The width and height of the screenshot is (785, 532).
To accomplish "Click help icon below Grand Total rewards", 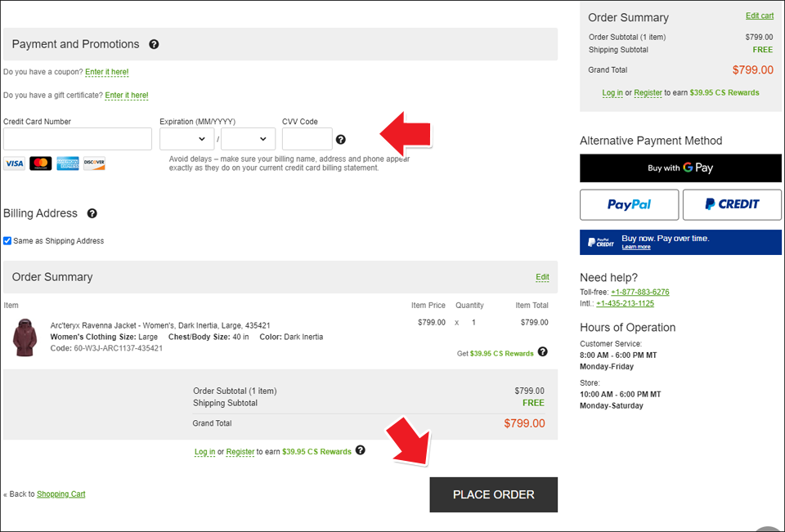I will 361,450.
